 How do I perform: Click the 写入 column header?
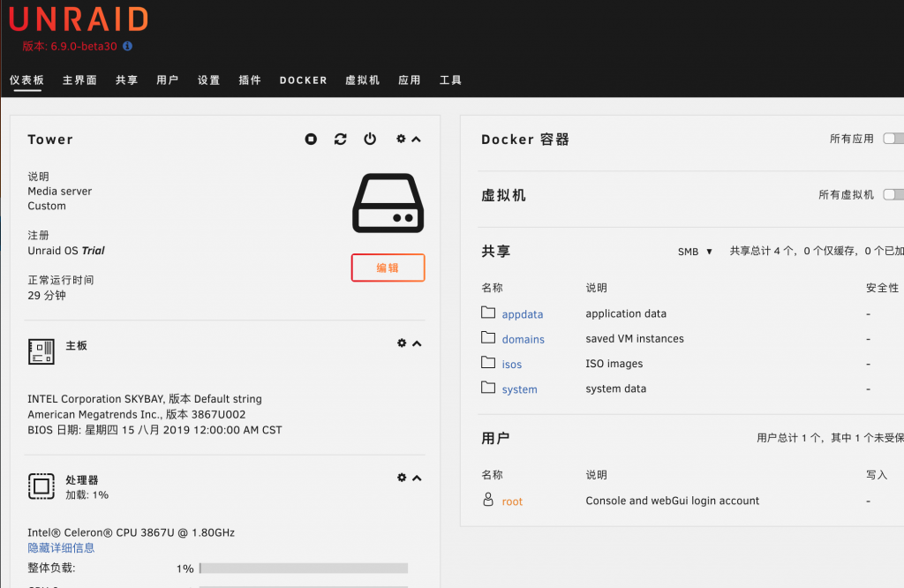coord(877,475)
